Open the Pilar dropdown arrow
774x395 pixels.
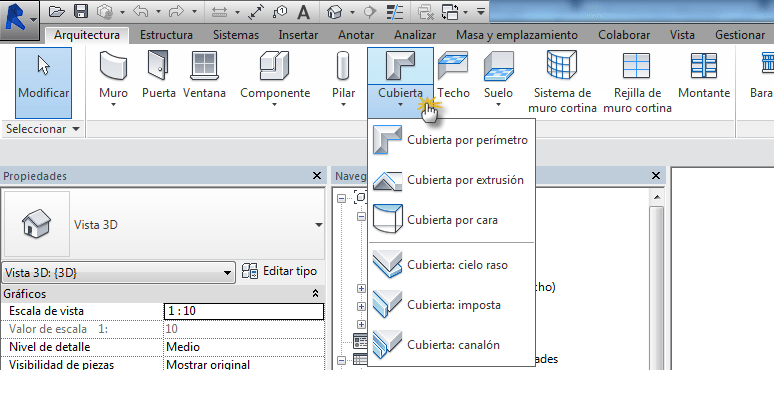[x=343, y=105]
